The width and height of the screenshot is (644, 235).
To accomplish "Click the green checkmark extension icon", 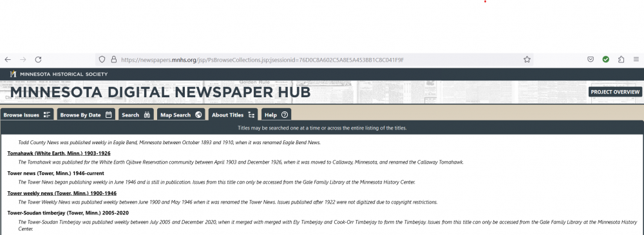I will (606, 60).
